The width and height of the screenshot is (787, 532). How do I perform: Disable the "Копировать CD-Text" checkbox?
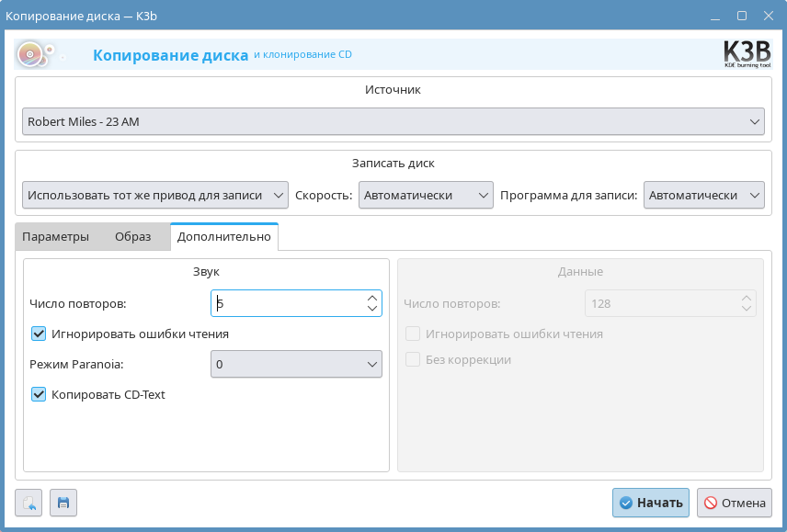39,394
